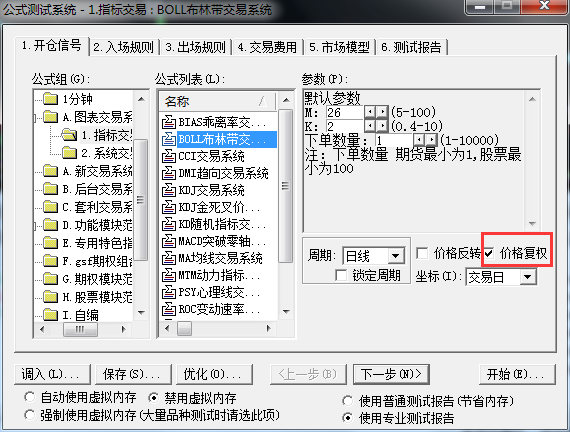
Task: Expand the D.功能模块 tree node
Action: pyautogui.click(x=35, y=227)
